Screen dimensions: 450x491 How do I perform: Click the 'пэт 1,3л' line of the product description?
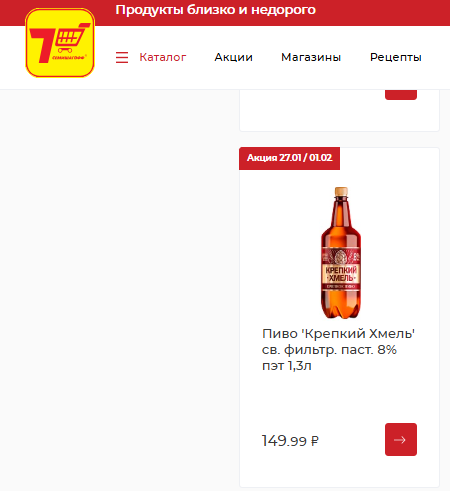coord(287,366)
